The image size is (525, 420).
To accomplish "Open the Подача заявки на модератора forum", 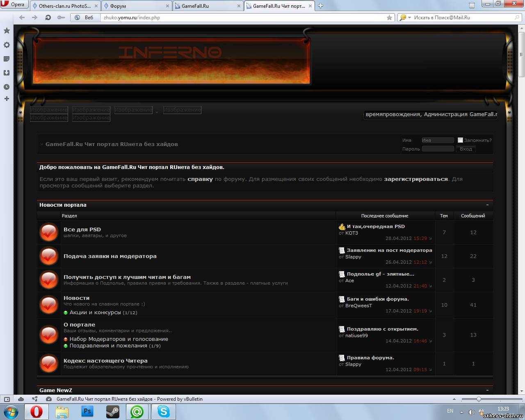I will tap(110, 256).
